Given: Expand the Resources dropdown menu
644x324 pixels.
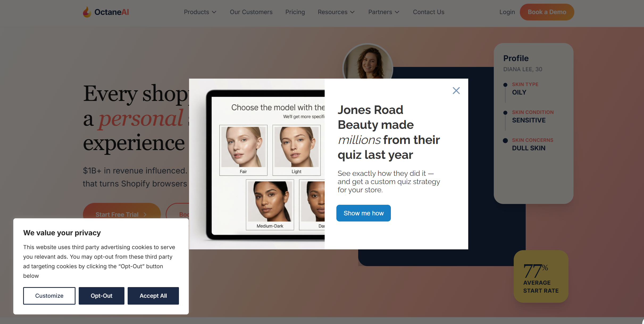Looking at the screenshot, I should coord(336,12).
